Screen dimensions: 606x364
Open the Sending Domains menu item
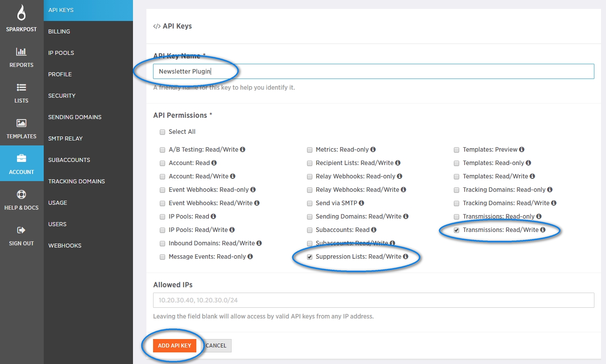click(x=75, y=117)
